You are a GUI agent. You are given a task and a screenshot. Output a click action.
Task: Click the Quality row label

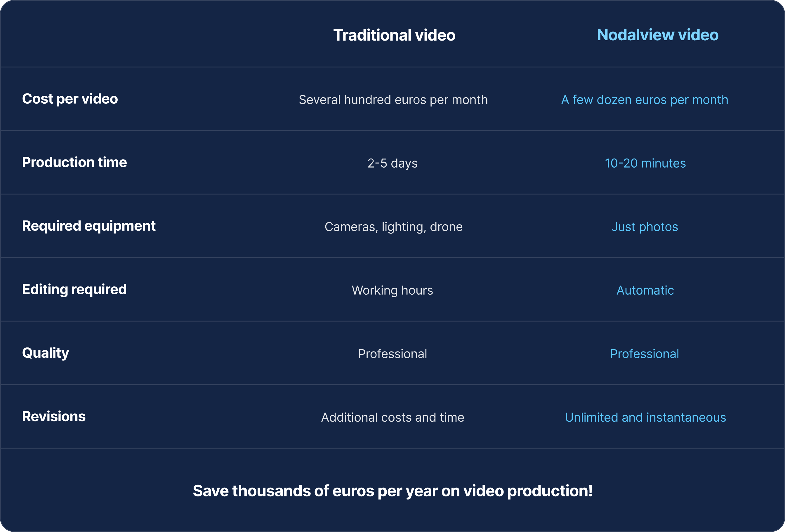click(46, 353)
